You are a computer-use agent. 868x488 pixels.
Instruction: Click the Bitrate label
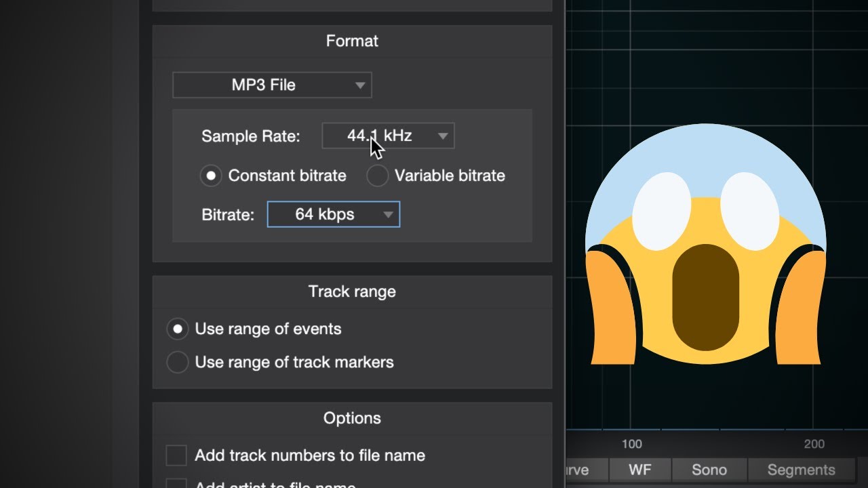coord(228,216)
